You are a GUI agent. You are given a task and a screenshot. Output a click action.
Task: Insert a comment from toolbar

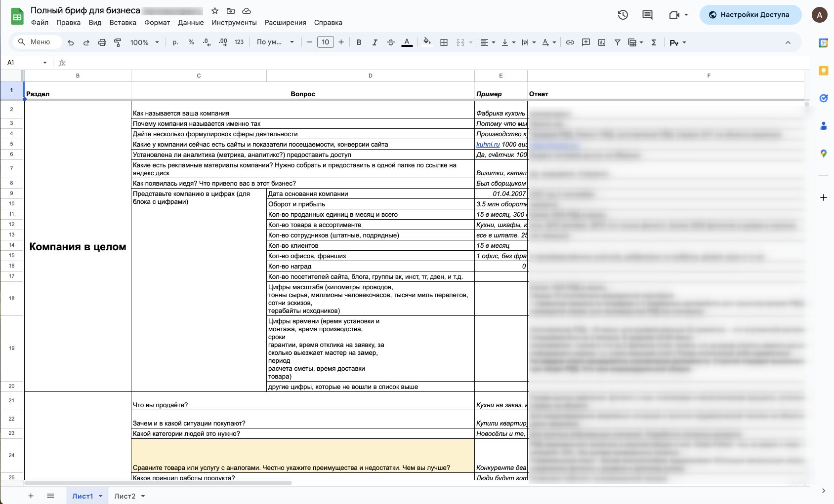point(586,42)
